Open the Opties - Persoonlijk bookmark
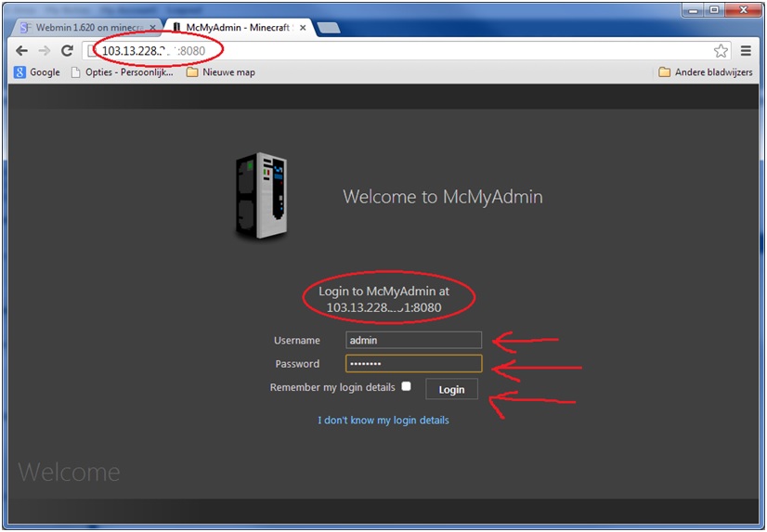 pyautogui.click(x=123, y=72)
